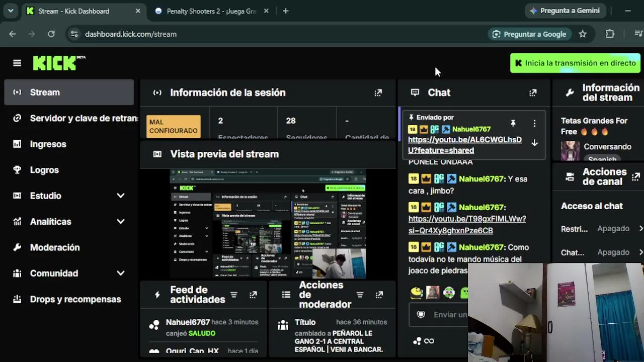The image size is (644, 362).
Task: Click the Título 'hace 36 minutos' moderator entry
Action: tap(332, 336)
